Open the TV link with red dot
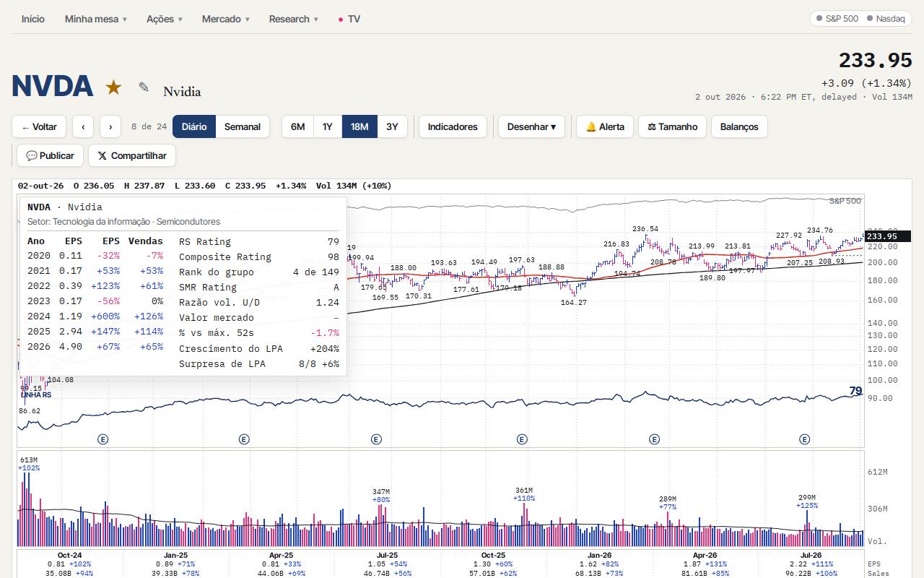 pos(349,19)
